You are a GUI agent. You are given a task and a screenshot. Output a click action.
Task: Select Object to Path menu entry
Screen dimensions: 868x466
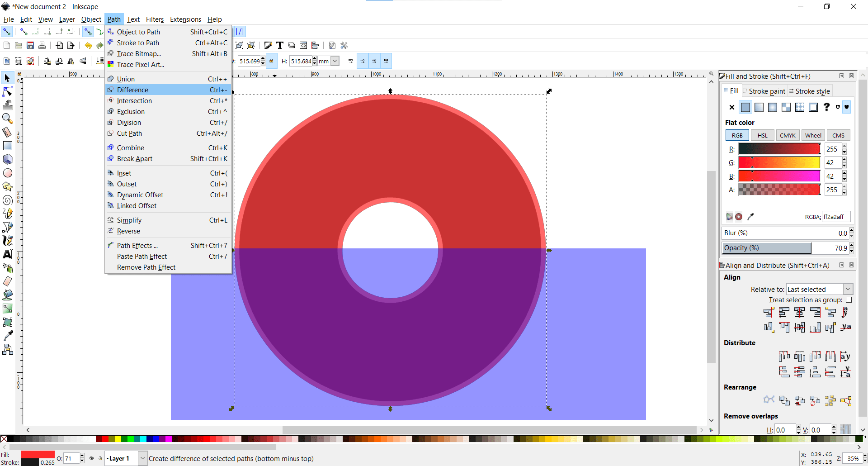pos(168,32)
